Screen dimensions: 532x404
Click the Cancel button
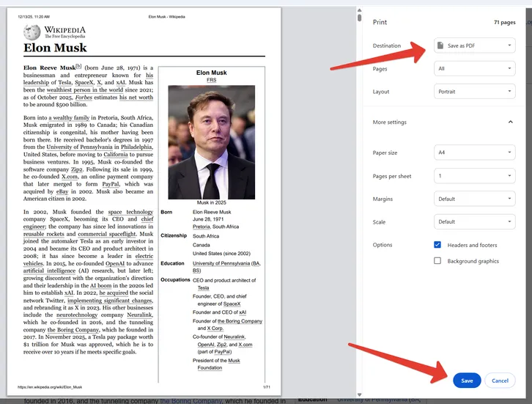[x=500, y=381]
